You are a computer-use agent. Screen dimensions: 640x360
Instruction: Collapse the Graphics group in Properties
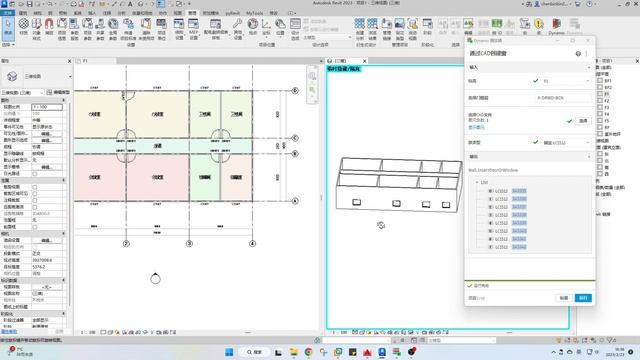63,100
